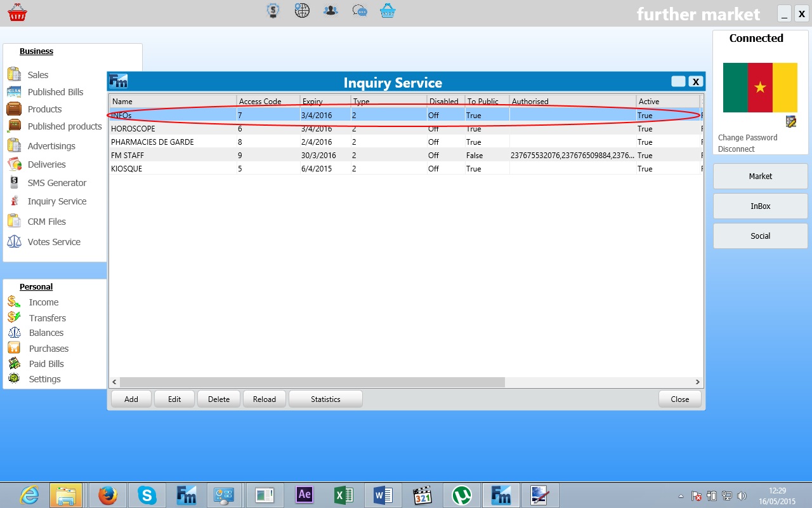The image size is (812, 508).
Task: Click the Advertisings icon
Action: (x=14, y=145)
